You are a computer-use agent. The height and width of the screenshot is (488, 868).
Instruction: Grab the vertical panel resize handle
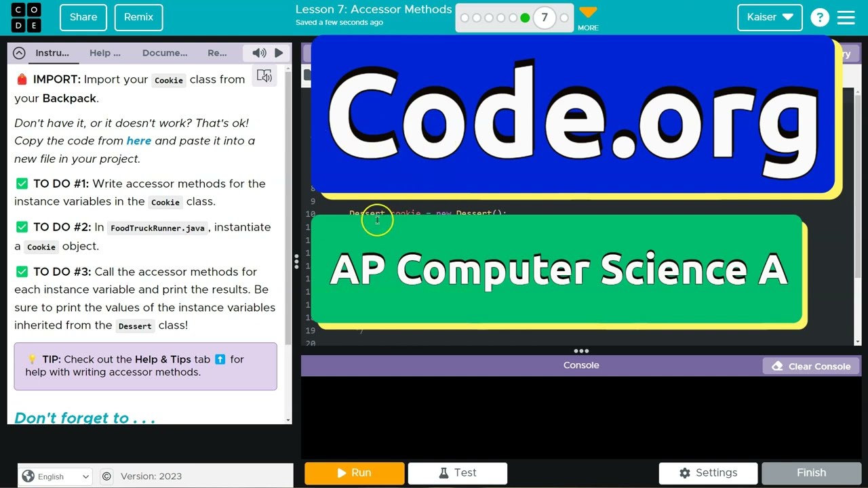(296, 262)
